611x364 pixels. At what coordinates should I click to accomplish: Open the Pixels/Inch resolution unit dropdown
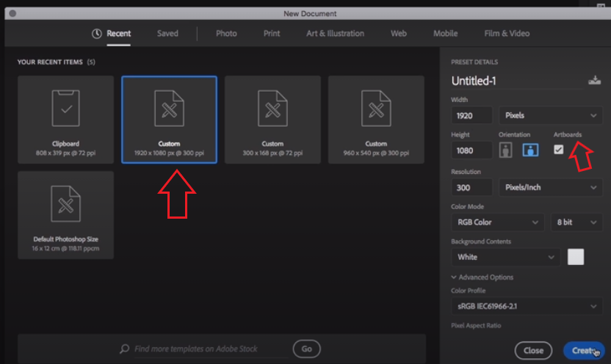(x=550, y=187)
